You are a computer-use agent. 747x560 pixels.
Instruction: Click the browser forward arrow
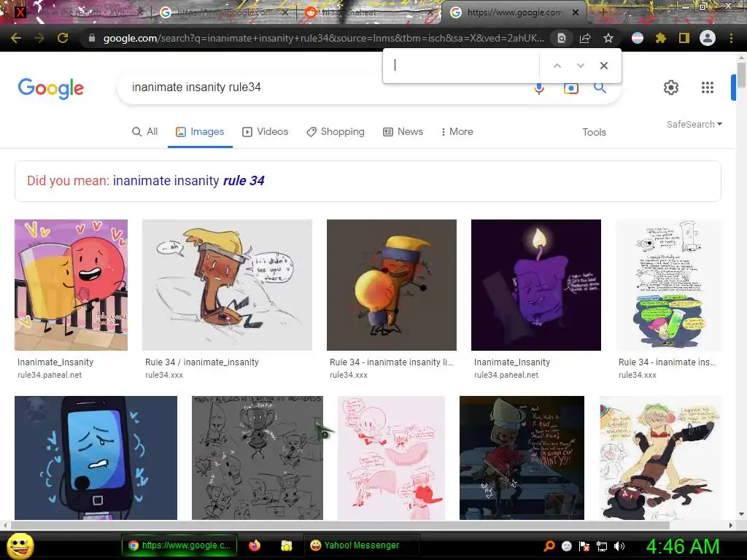39,38
